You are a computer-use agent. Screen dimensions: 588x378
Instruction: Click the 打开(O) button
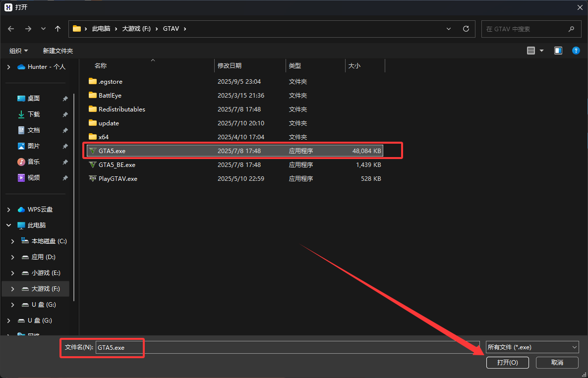508,363
